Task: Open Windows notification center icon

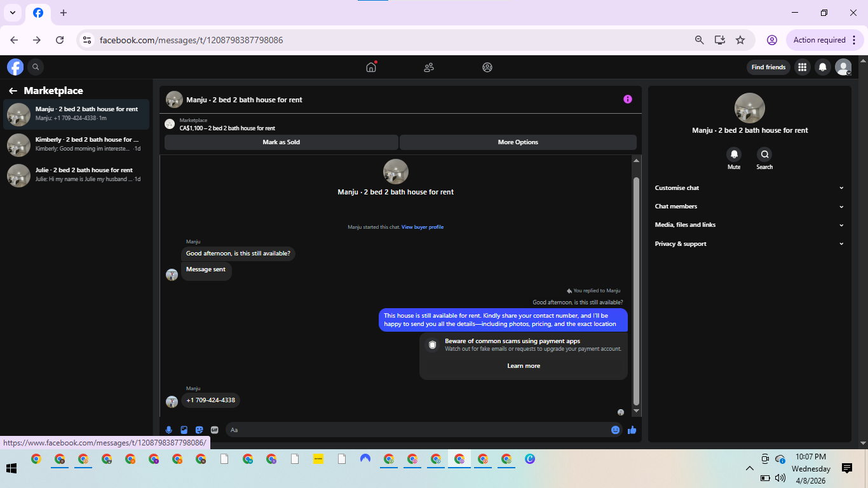Action: point(847,468)
